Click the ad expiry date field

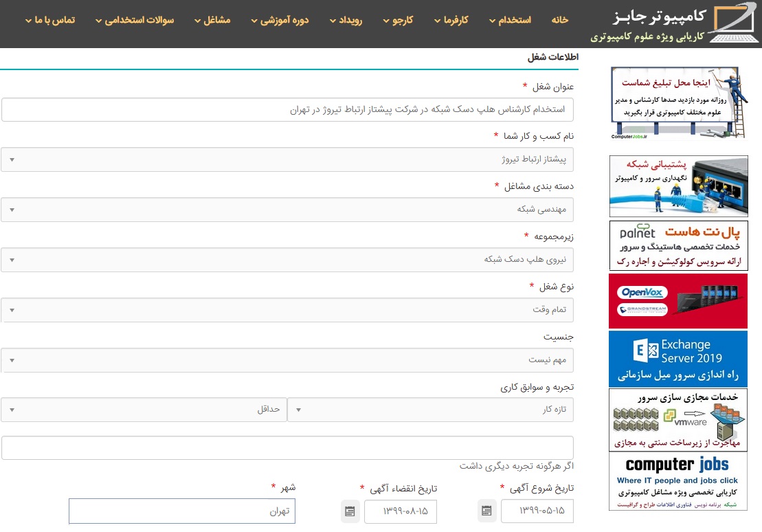point(401,511)
